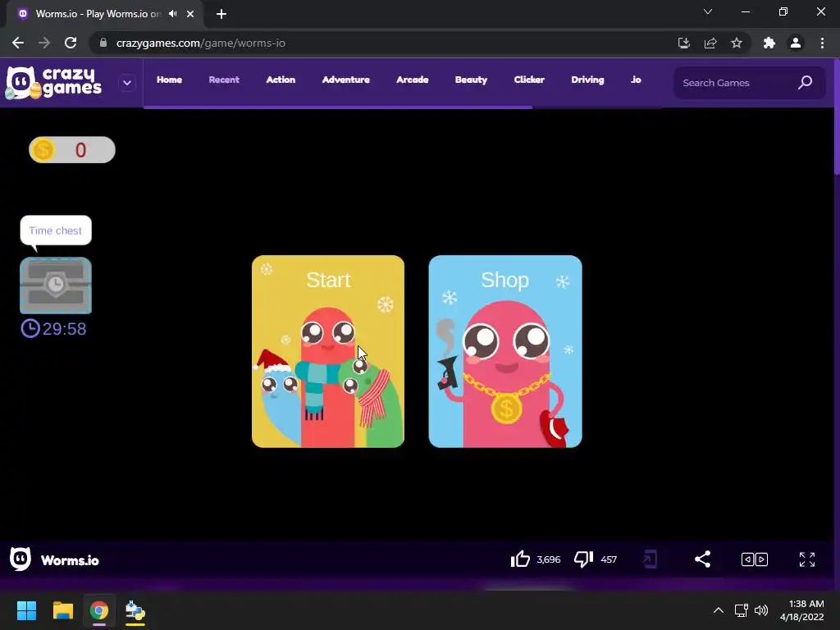The image size is (840, 630).
Task: Browse the Beauty category
Action: tap(471, 80)
